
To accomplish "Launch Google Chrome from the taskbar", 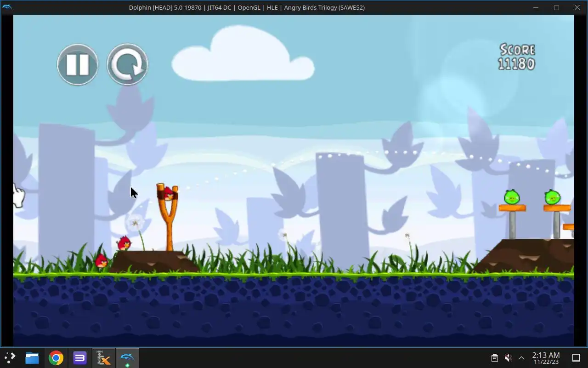I will pos(56,358).
